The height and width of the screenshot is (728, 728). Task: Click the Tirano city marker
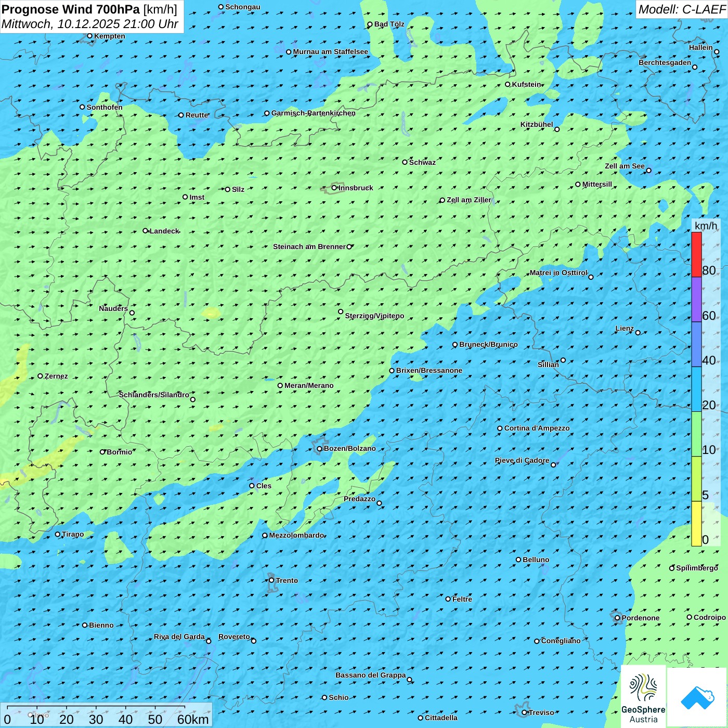tap(58, 534)
